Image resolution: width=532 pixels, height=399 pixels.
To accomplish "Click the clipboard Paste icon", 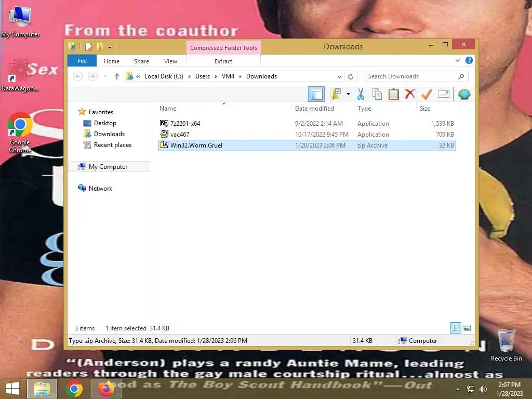I will click(394, 94).
